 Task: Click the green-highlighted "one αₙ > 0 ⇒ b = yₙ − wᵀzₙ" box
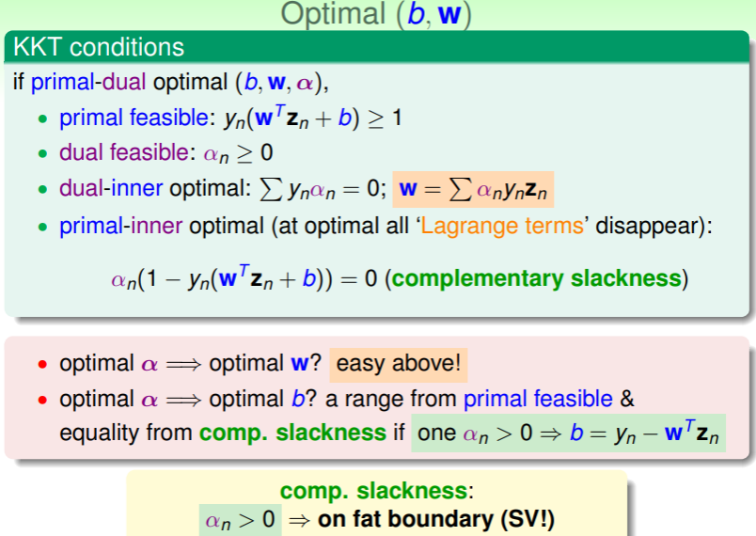click(568, 434)
